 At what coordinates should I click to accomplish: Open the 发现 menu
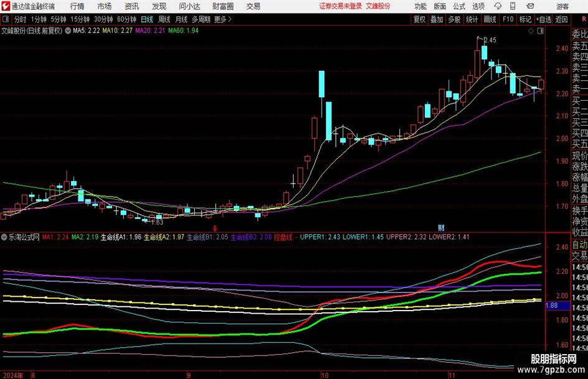159,6
